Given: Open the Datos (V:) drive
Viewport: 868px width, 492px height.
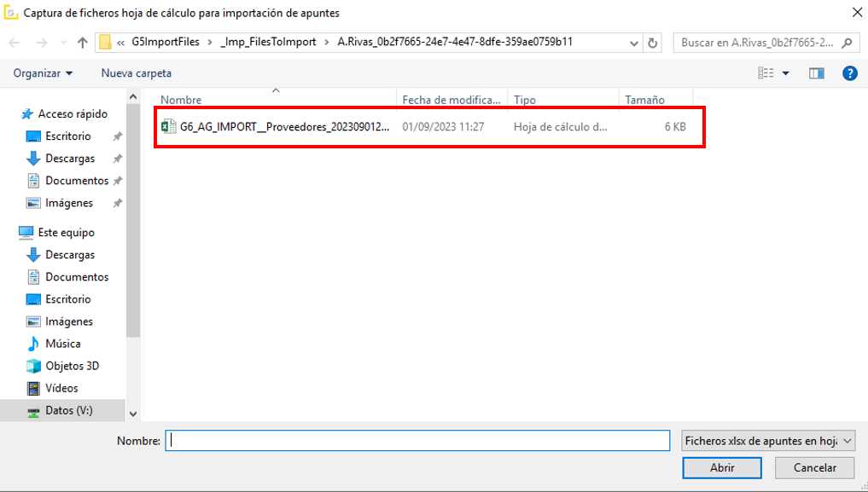Looking at the screenshot, I should click(68, 410).
